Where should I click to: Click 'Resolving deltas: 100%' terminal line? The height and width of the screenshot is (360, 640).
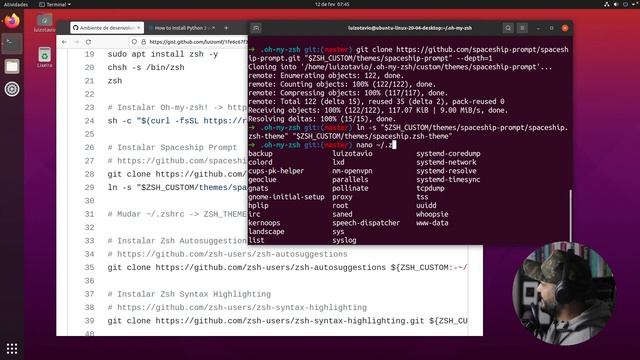322,119
